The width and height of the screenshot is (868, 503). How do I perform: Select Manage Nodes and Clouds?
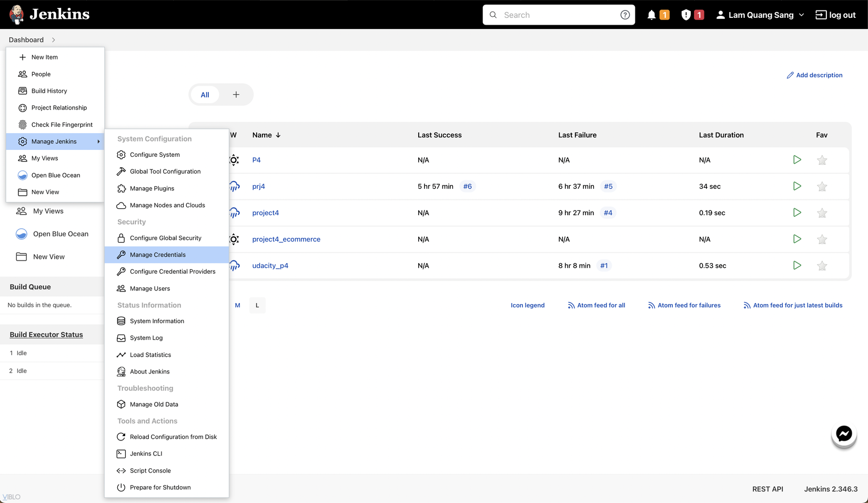(167, 205)
